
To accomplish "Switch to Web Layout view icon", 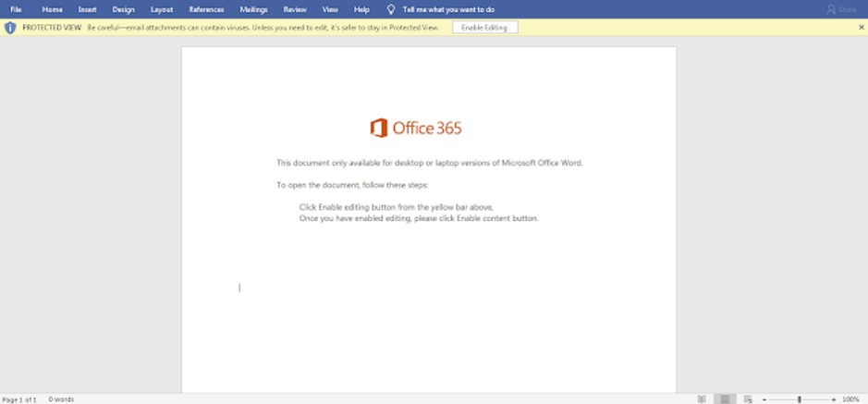I will (748, 399).
